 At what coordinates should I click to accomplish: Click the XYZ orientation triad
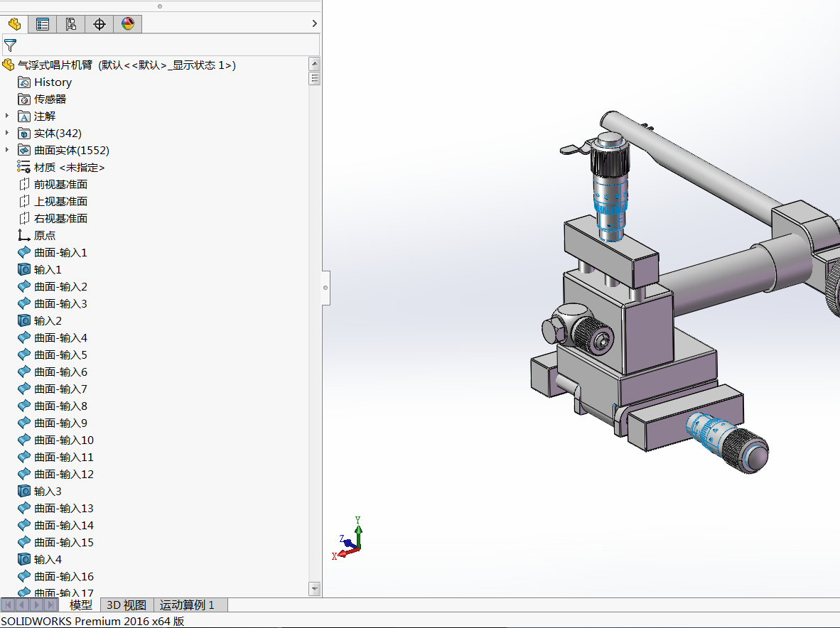click(349, 538)
